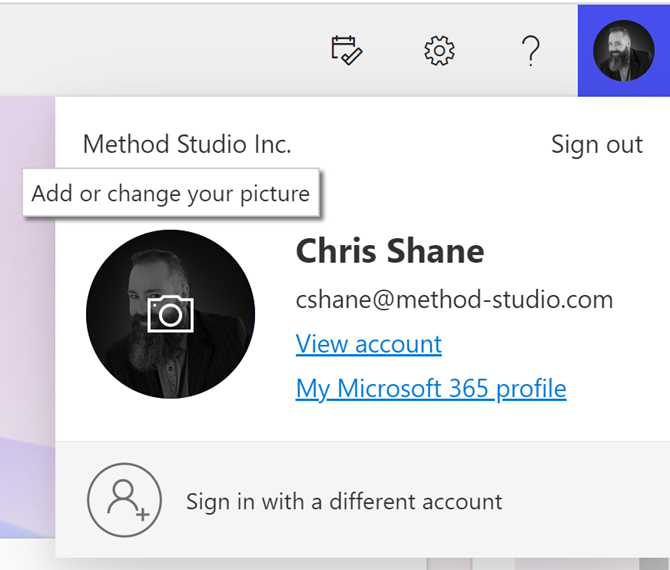
Task: Click the blue highlight around header avatar
Action: (585, 85)
